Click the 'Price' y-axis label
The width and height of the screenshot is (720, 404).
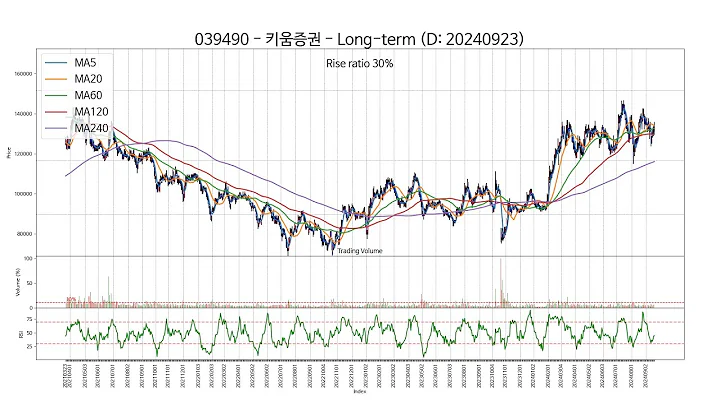tap(9, 153)
